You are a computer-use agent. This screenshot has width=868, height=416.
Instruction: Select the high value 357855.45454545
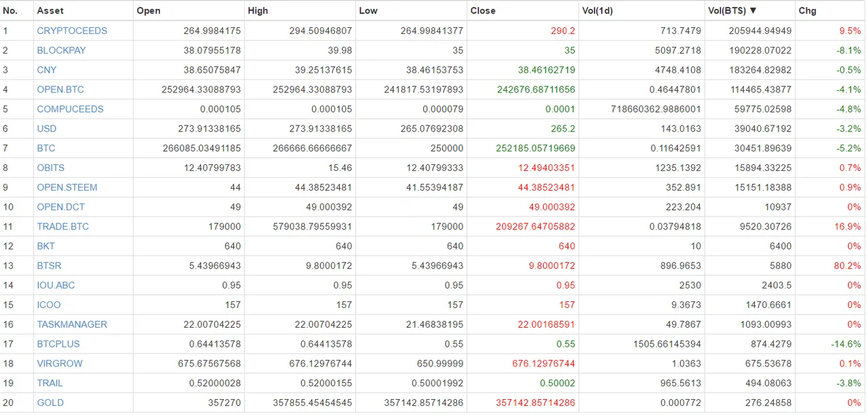[313, 403]
